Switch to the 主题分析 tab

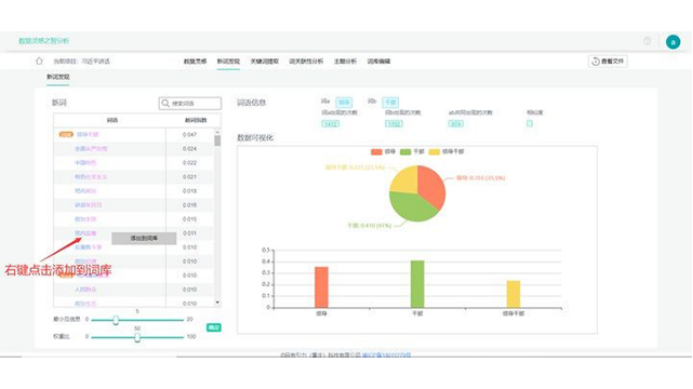click(345, 61)
